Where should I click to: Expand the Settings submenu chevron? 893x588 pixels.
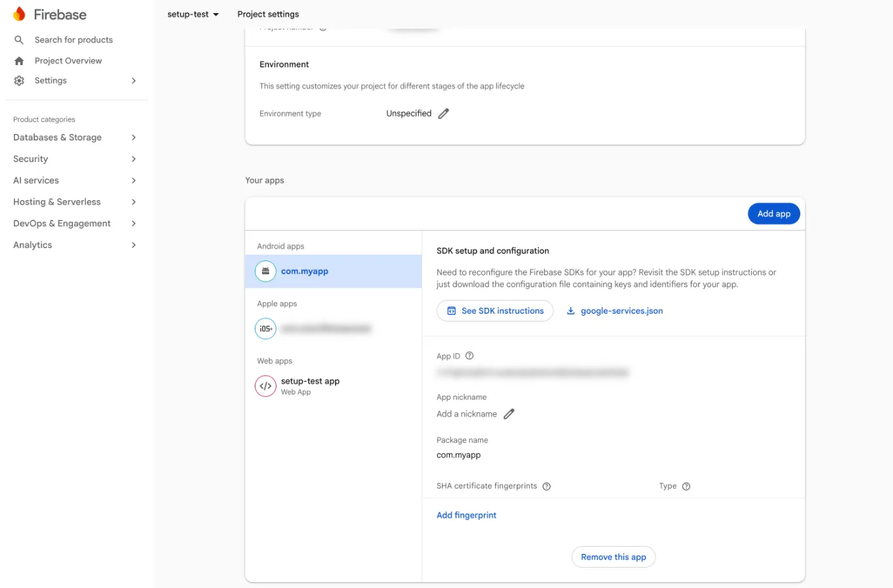pos(134,81)
